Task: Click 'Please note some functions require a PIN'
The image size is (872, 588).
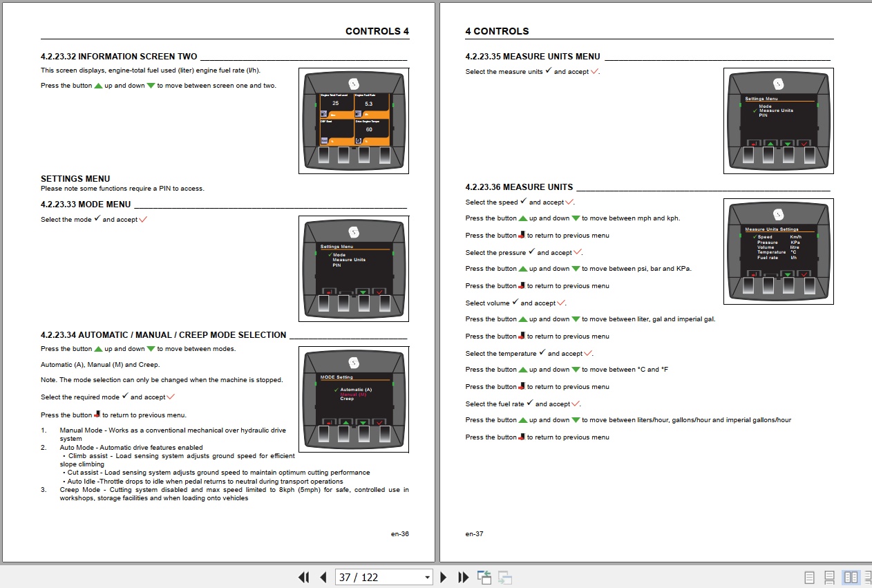Action: (122, 189)
